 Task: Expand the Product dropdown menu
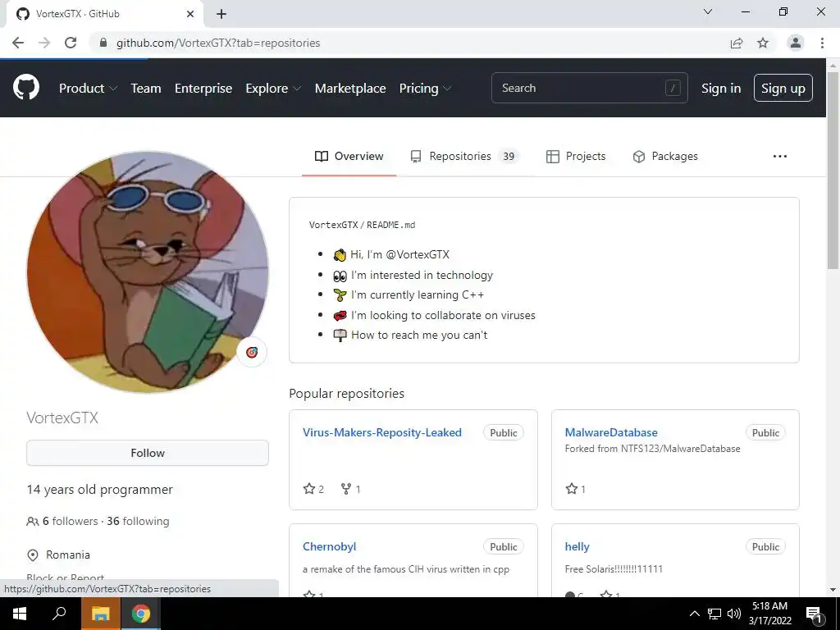pyautogui.click(x=88, y=89)
